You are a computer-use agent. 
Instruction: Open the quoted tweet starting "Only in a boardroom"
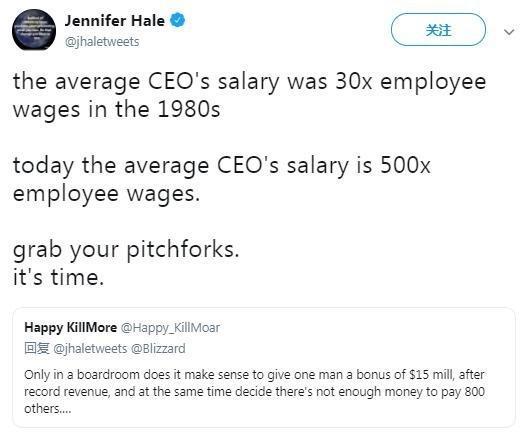pos(264,367)
